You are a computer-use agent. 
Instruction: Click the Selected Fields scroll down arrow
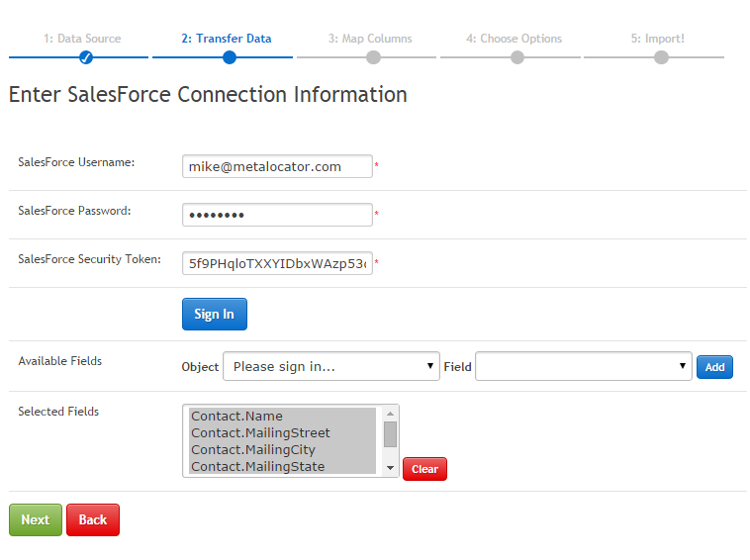click(x=390, y=468)
